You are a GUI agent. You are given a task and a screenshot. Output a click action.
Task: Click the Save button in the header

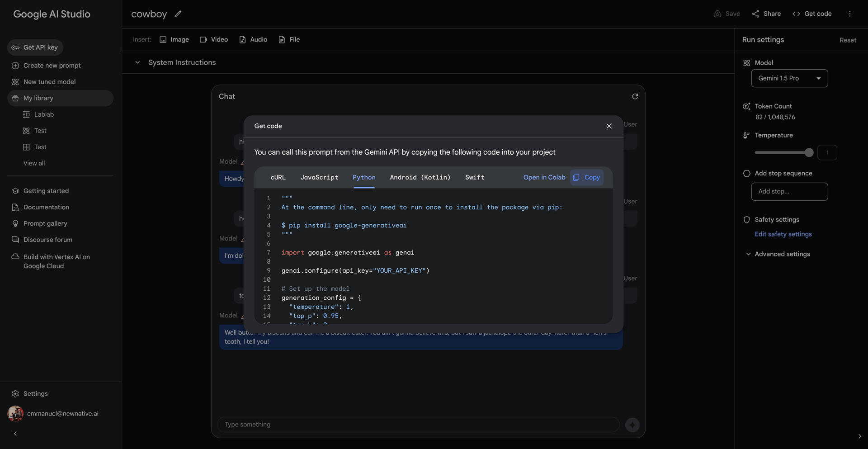[727, 14]
